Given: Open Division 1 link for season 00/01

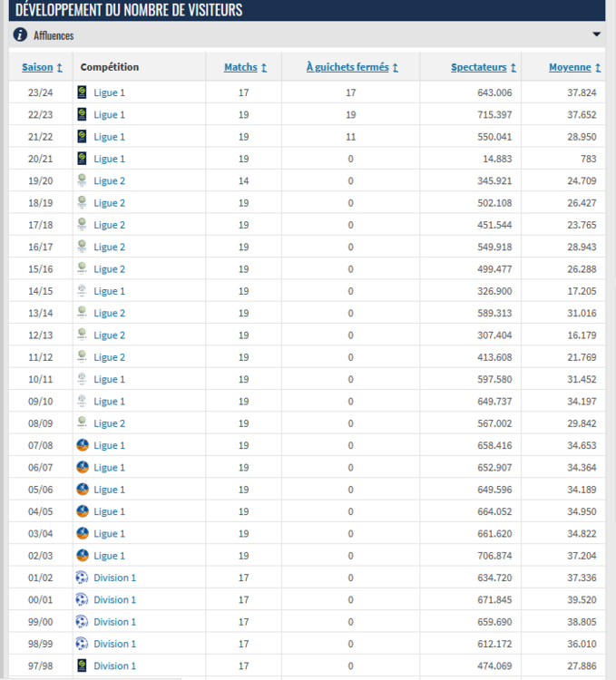Looking at the screenshot, I should [115, 600].
